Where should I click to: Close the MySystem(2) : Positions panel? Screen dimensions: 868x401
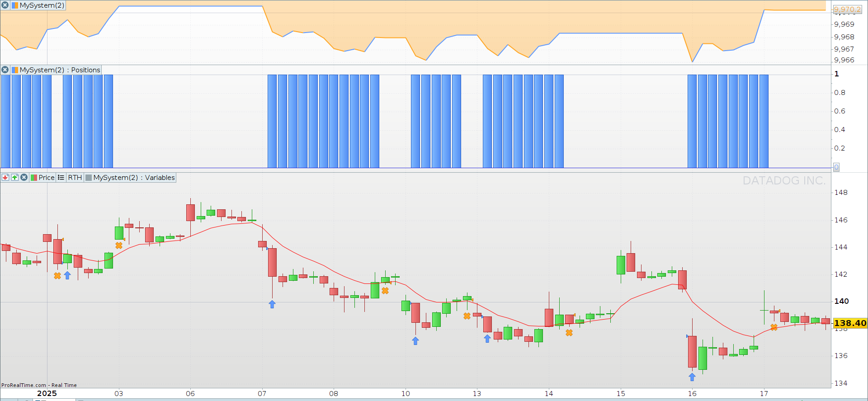pyautogui.click(x=5, y=70)
